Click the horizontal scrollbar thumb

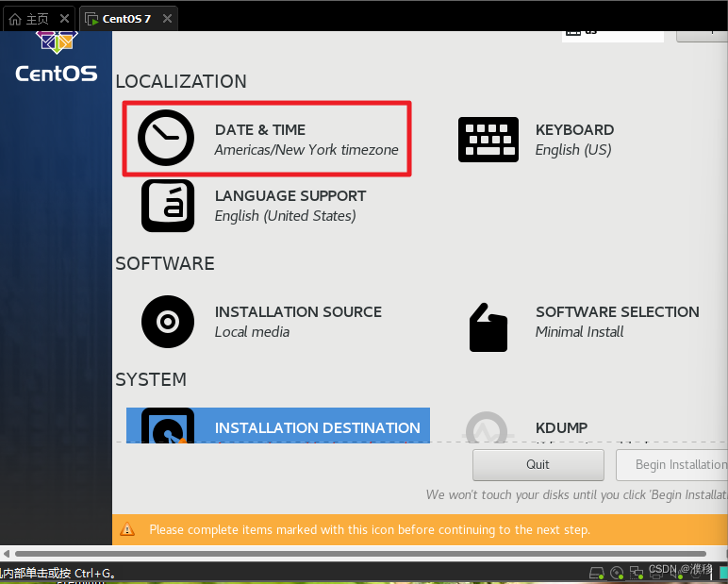[360, 554]
